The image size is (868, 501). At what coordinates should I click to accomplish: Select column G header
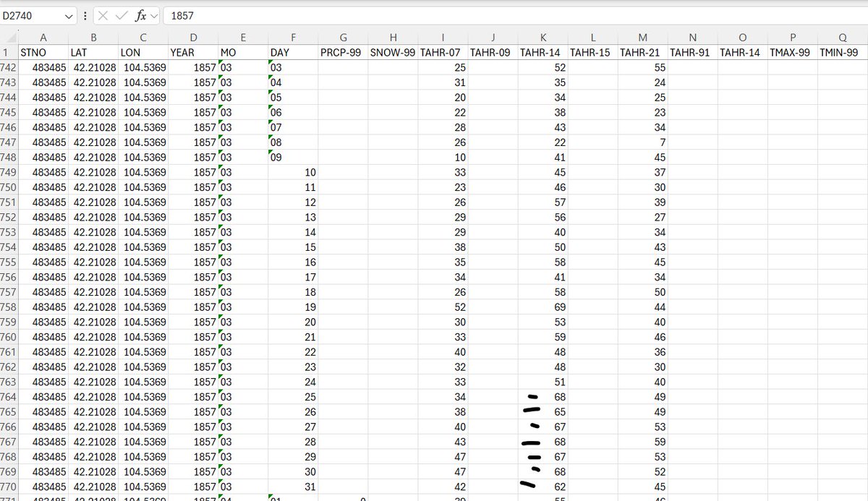[x=343, y=38]
